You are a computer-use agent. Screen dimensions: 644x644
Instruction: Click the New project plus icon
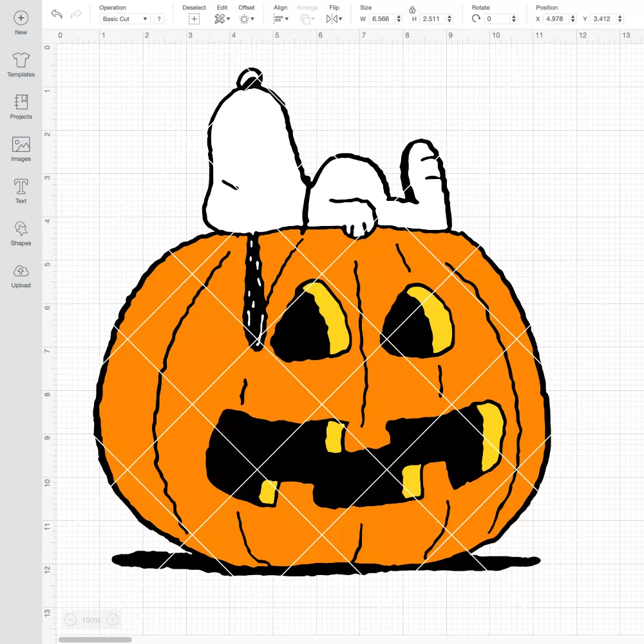coord(21,18)
